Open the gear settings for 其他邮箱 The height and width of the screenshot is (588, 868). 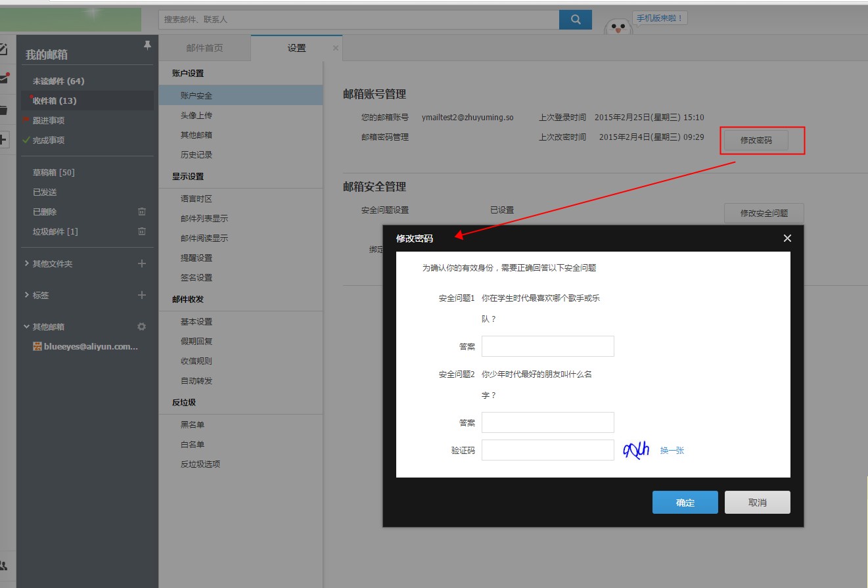[141, 327]
